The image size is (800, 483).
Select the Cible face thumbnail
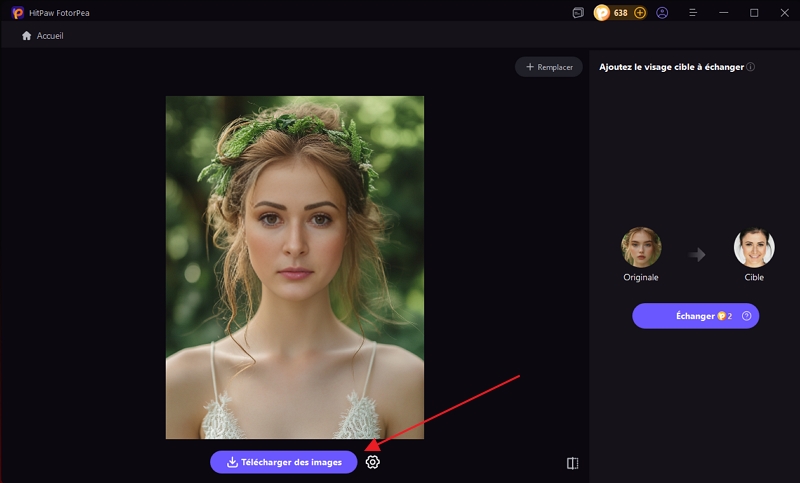pos(754,247)
